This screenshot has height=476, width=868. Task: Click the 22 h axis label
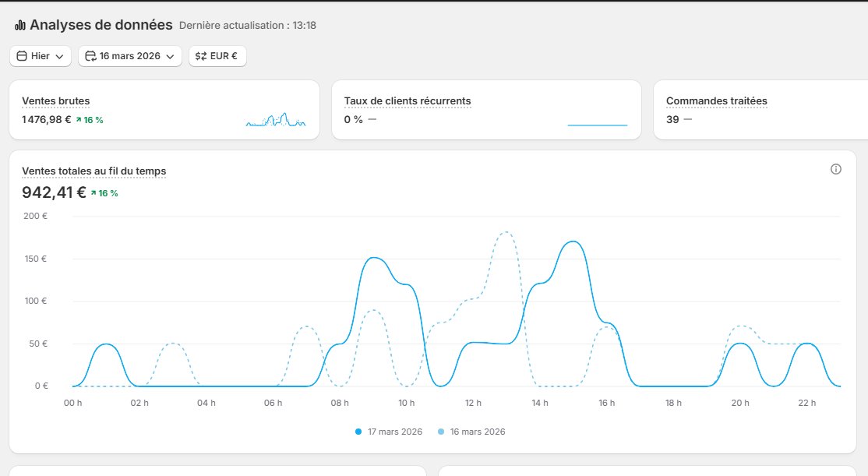tap(807, 403)
